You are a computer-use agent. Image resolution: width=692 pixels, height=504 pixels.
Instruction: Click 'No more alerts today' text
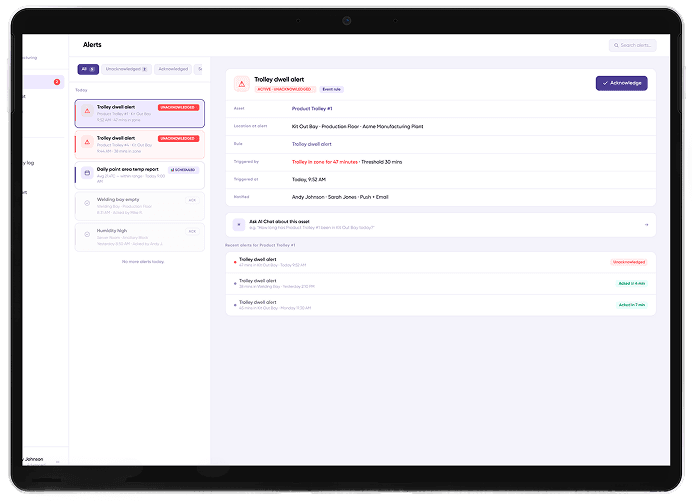pos(143,262)
